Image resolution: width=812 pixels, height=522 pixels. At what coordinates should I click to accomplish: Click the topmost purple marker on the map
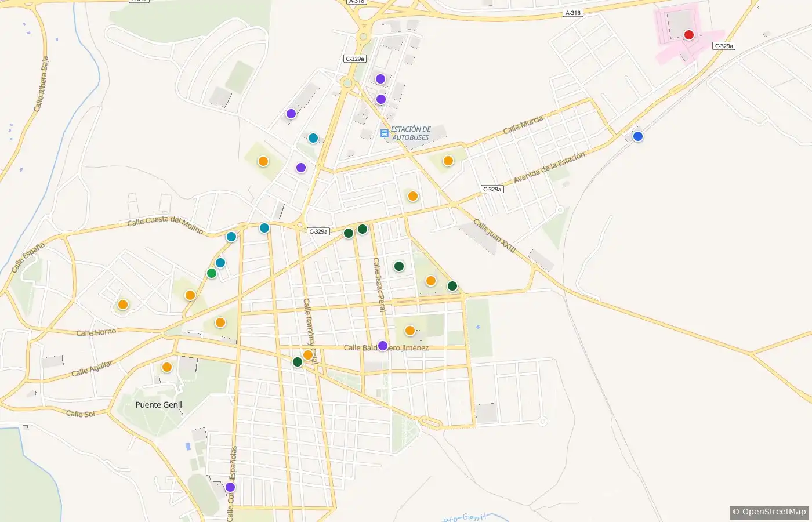click(380, 79)
